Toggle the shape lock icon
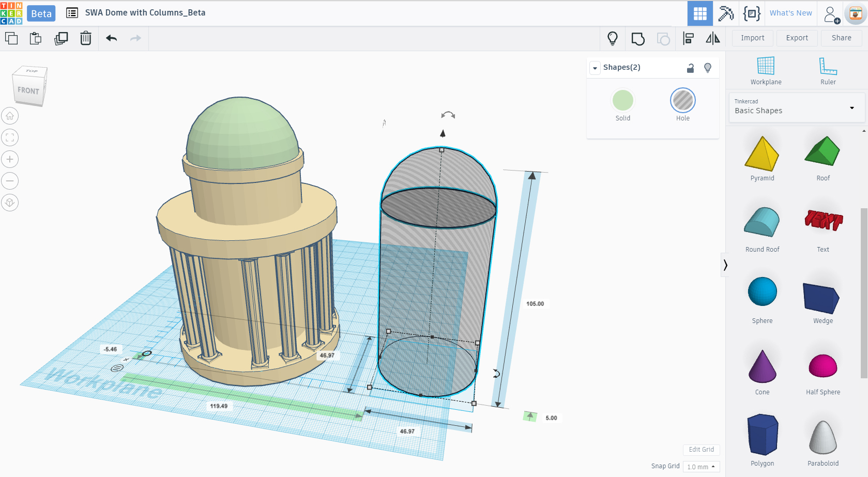This screenshot has height=477, width=868. pos(690,68)
